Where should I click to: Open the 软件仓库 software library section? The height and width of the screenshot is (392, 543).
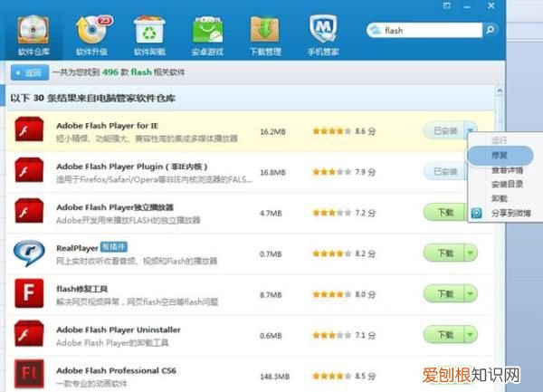pos(33,35)
